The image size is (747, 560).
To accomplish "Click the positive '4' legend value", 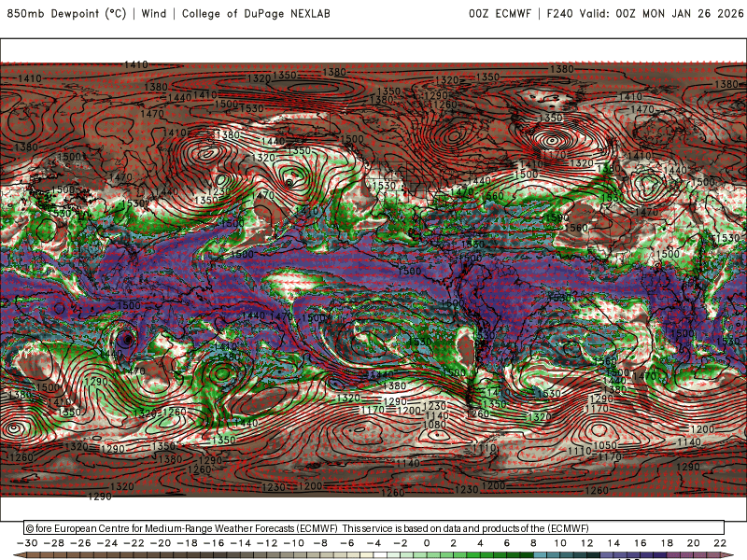I will [480, 543].
